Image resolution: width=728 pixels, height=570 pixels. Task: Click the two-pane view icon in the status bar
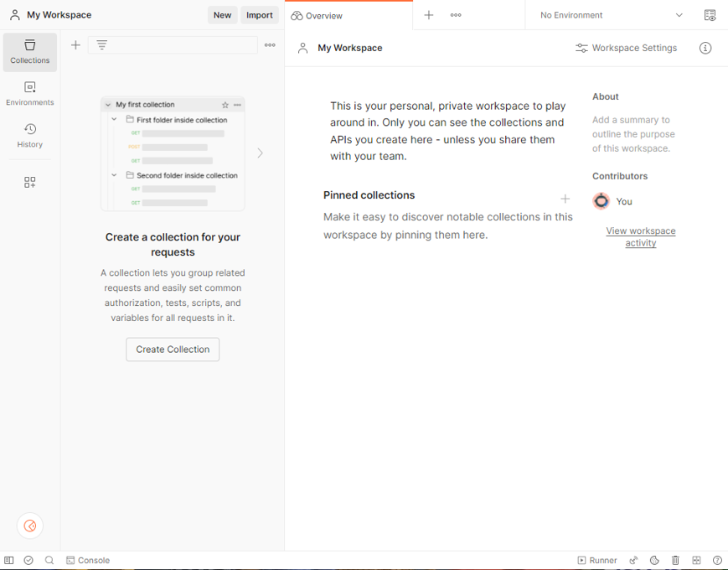(x=696, y=560)
